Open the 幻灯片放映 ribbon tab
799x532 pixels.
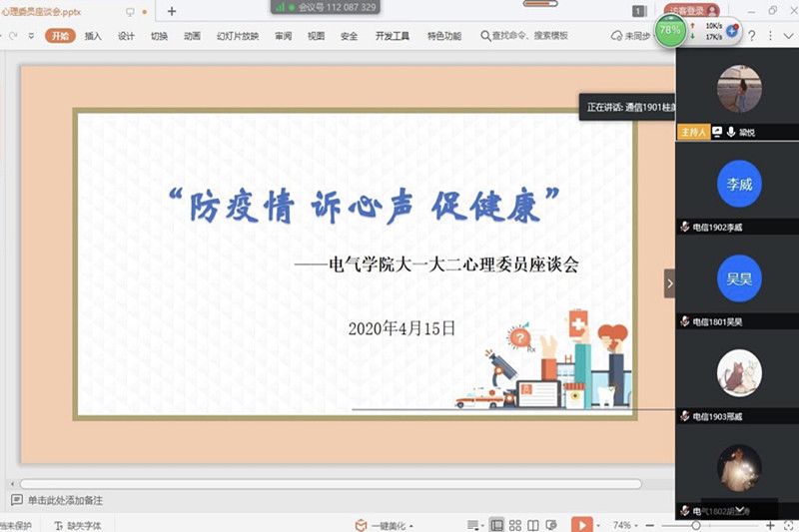tap(237, 36)
